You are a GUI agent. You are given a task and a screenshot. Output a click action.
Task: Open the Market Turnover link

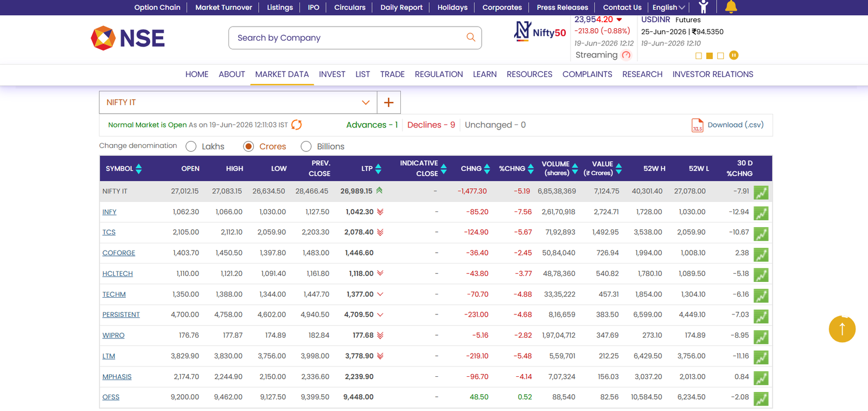coord(224,7)
